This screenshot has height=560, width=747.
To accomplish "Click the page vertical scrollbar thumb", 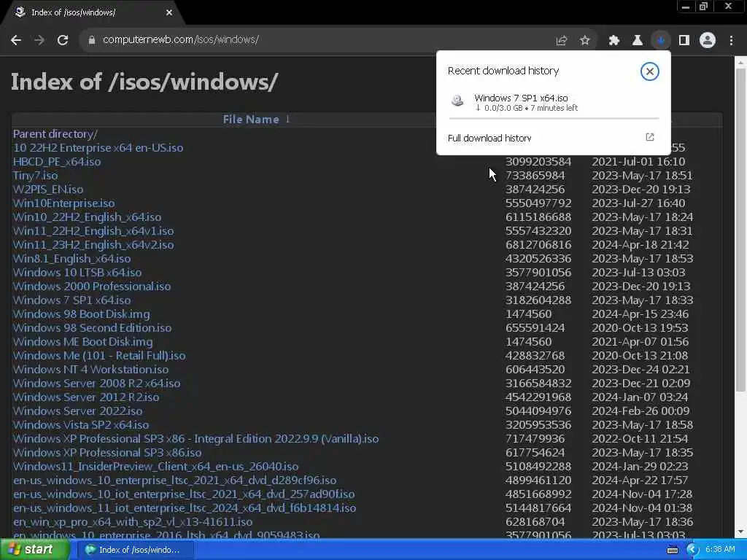I will tap(740, 230).
